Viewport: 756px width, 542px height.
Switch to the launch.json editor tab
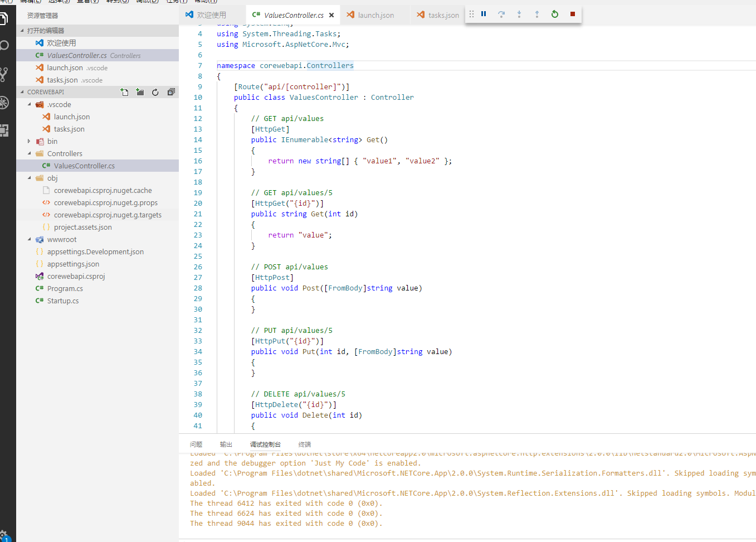[x=375, y=15]
